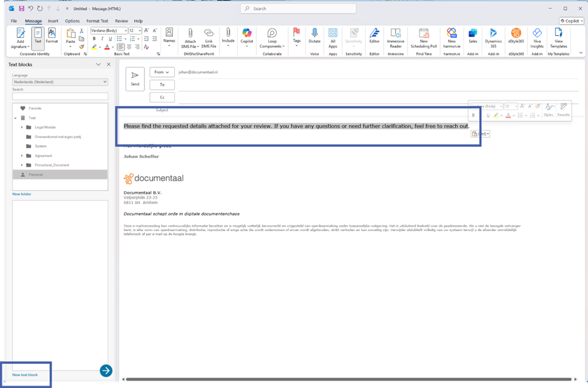Switch to the Review tab

[x=121, y=21]
